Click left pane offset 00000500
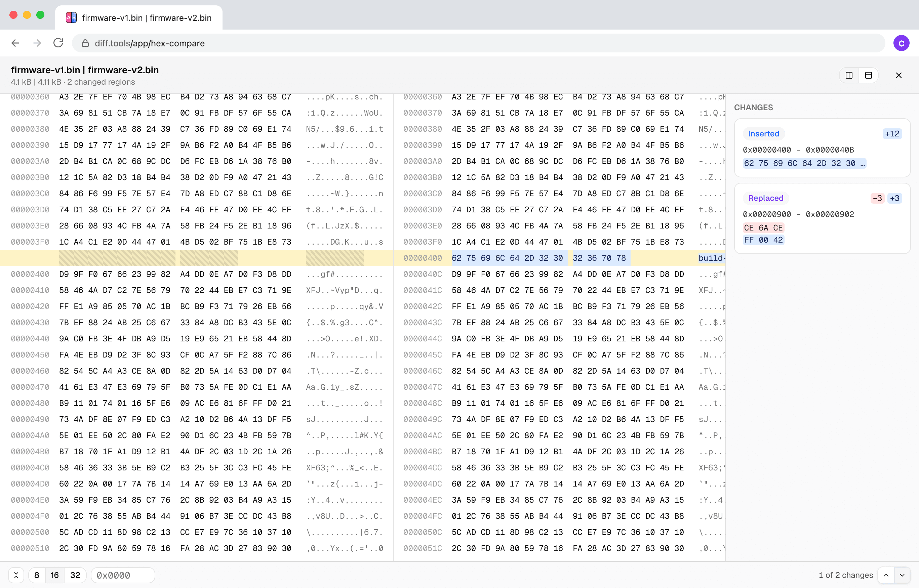The width and height of the screenshot is (919, 588). pyautogui.click(x=30, y=532)
